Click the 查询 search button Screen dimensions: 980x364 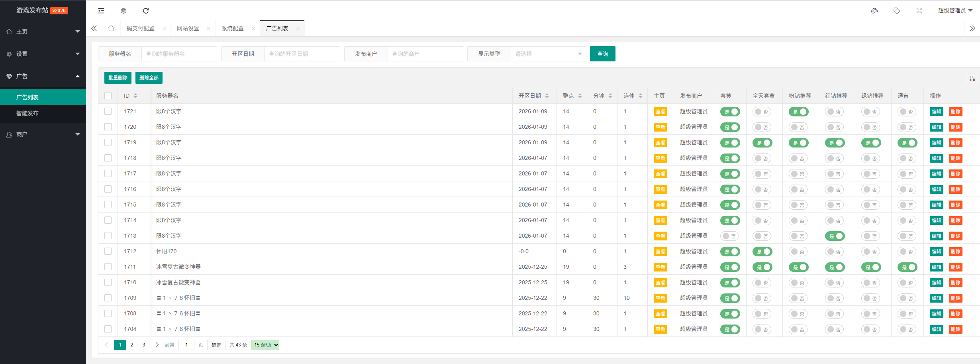[602, 54]
